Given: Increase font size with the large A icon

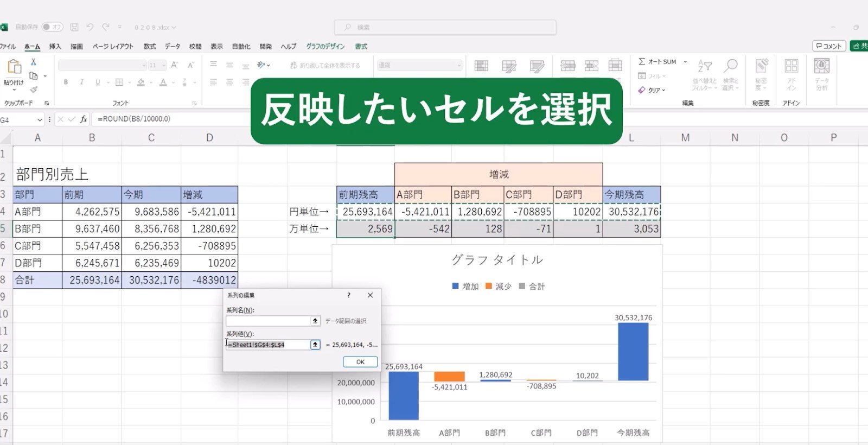Looking at the screenshot, I should 175,65.
